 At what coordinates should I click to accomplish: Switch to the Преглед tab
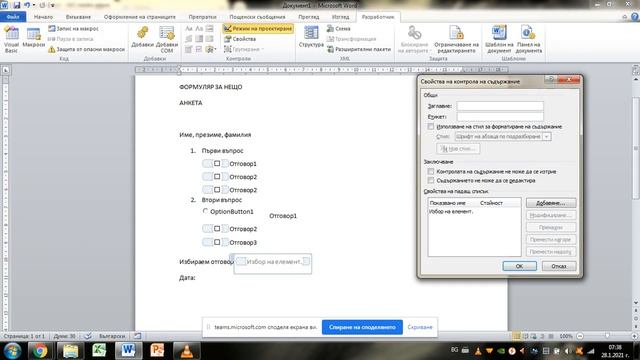point(309,17)
